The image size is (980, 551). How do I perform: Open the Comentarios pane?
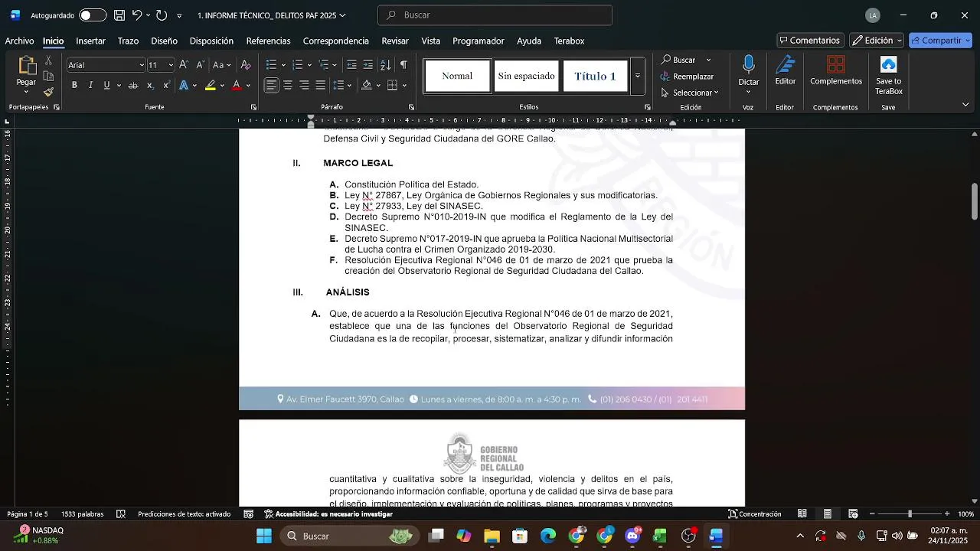(809, 41)
